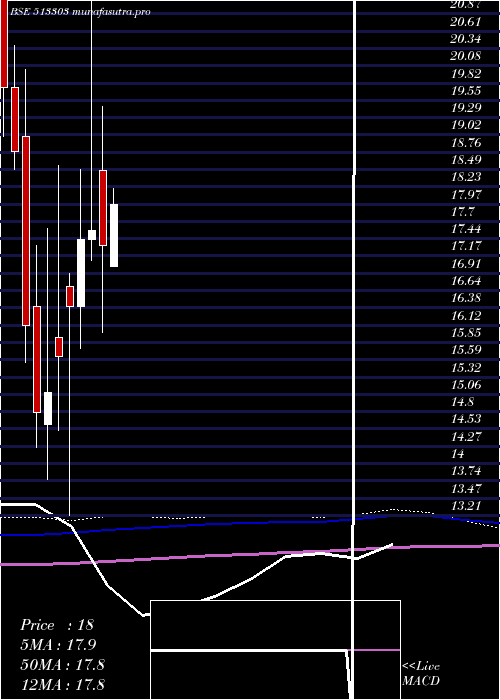Click the small white candle near 17.44
The width and height of the screenshot is (500, 700).
point(92,235)
